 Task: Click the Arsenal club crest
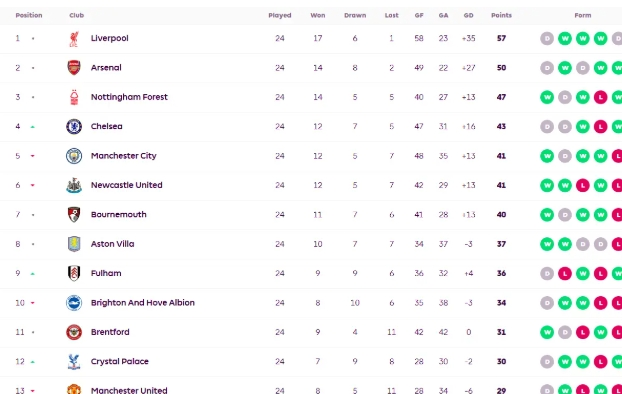pyautogui.click(x=74, y=68)
